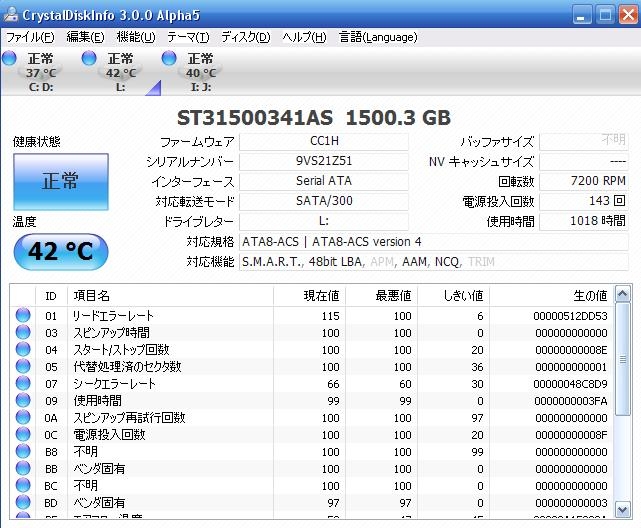Select the リードエラーレート attribute name
This screenshot has width=641, height=528.
click(113, 316)
